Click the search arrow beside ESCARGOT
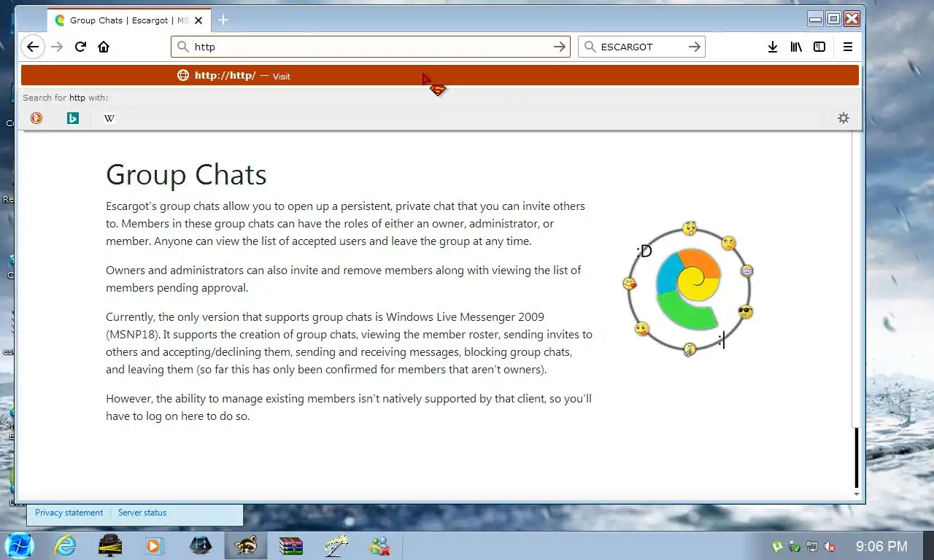This screenshot has height=560, width=934. click(x=694, y=47)
